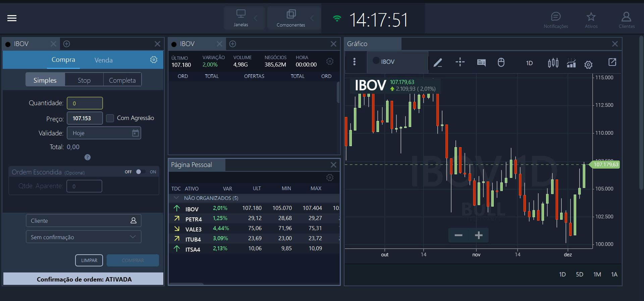Viewport: 644px width, 301px height.
Task: Set chart range to 5D
Action: point(580,274)
